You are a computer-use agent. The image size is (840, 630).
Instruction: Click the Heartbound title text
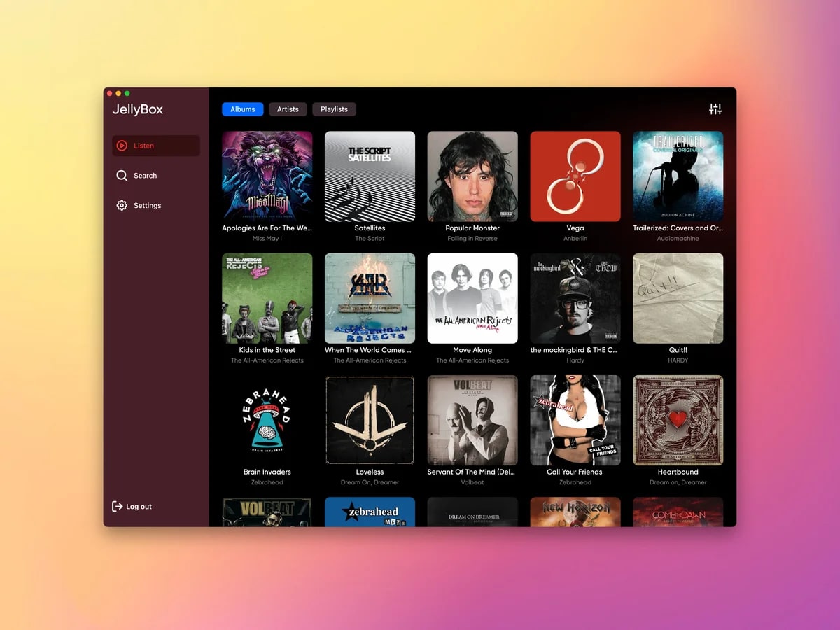click(678, 472)
